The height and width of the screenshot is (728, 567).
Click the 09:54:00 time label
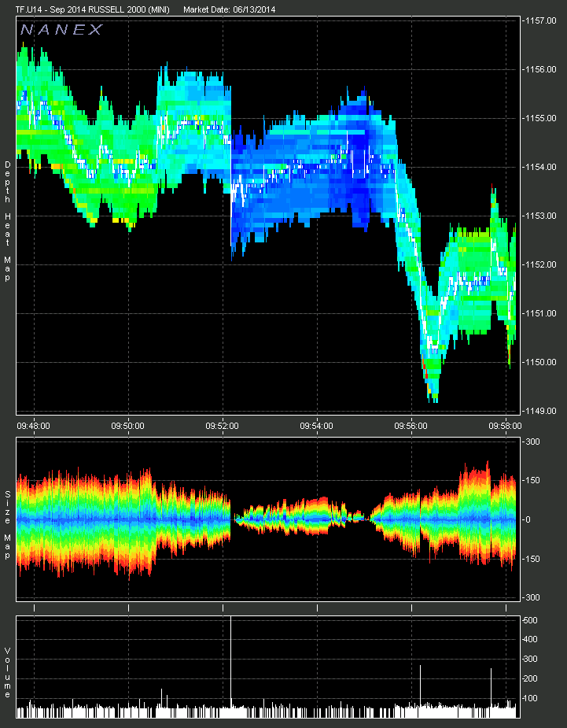pos(316,425)
